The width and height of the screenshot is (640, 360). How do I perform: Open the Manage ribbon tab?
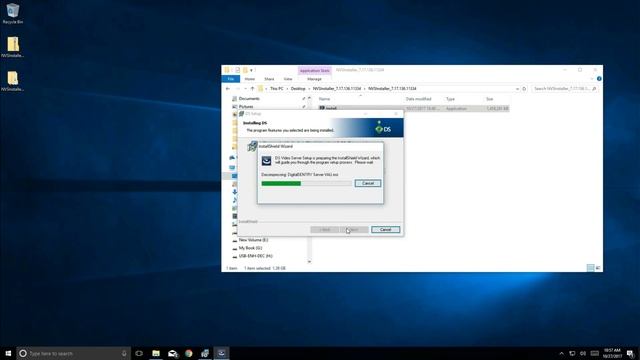[314, 79]
